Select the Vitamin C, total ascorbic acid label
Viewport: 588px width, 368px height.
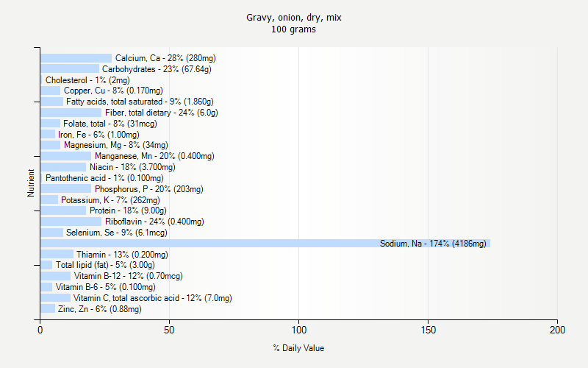(x=153, y=298)
